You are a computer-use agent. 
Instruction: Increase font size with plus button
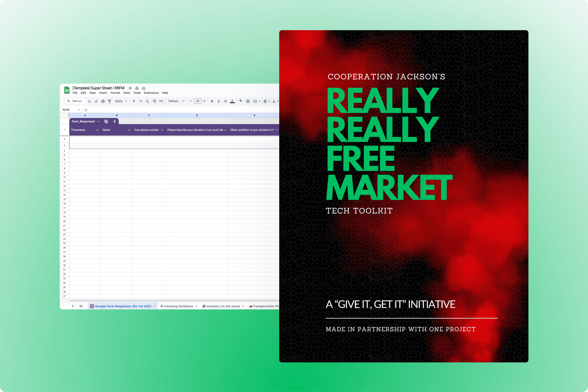(x=204, y=101)
